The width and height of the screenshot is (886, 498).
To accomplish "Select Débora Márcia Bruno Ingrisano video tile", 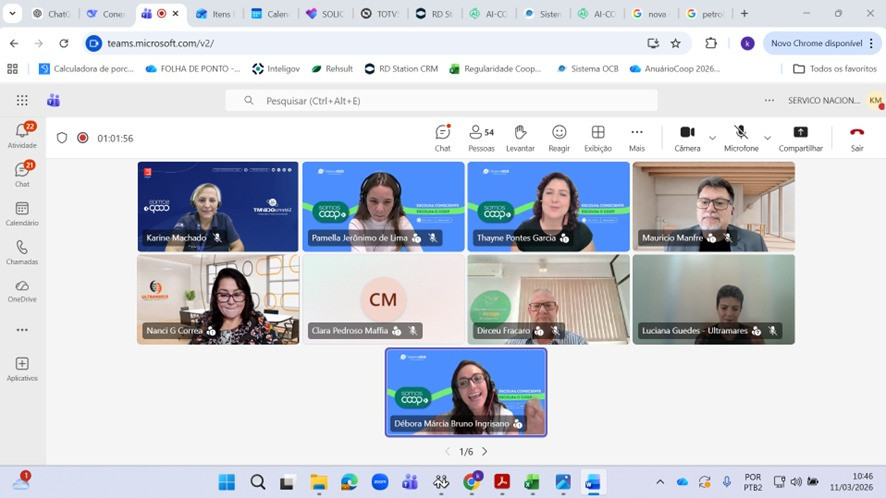I will (466, 391).
